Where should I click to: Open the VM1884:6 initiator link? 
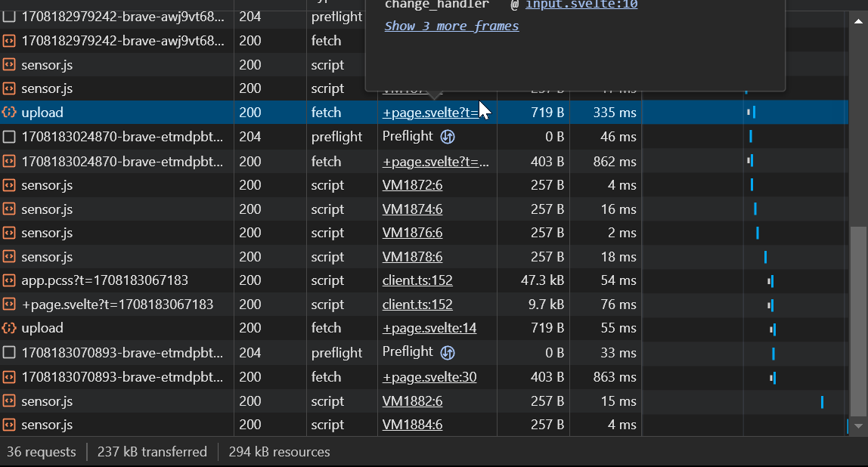412,425
